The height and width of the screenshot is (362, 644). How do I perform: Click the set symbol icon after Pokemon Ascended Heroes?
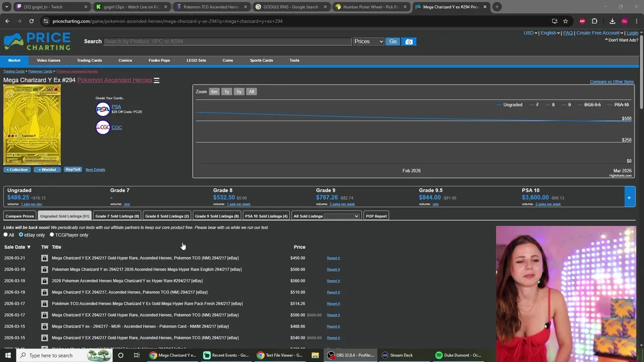(x=156, y=80)
